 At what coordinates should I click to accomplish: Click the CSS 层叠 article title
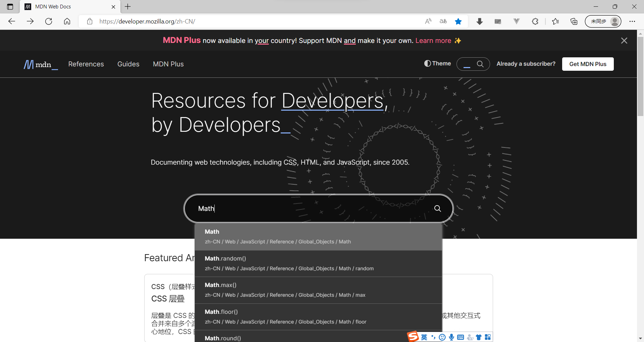pyautogui.click(x=168, y=299)
